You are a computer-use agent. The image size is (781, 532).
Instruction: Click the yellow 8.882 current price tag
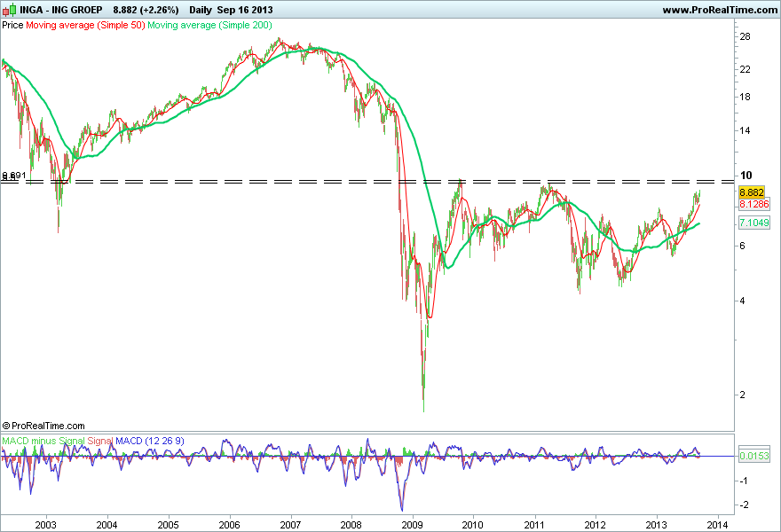pyautogui.click(x=752, y=192)
